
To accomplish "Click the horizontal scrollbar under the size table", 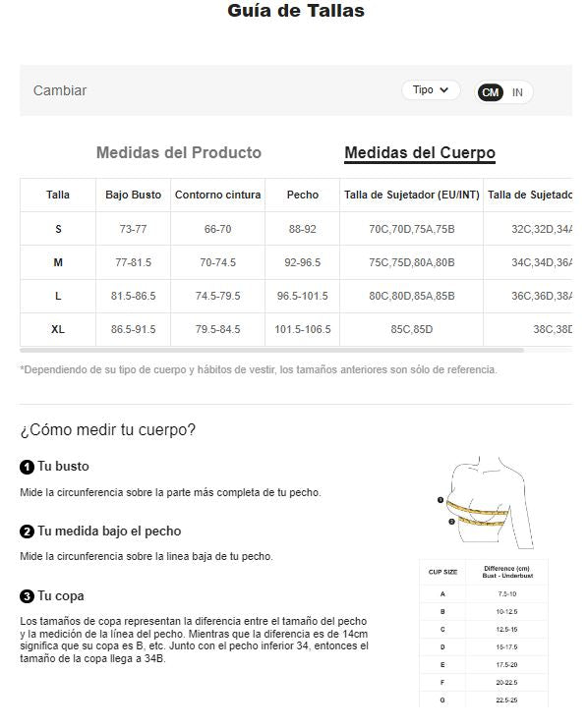I will coord(272,351).
